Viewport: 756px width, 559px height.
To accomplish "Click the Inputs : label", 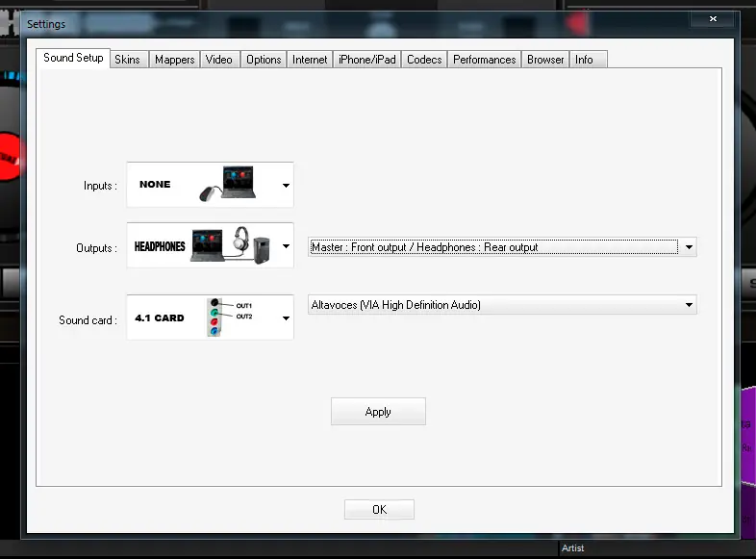I will click(x=100, y=186).
